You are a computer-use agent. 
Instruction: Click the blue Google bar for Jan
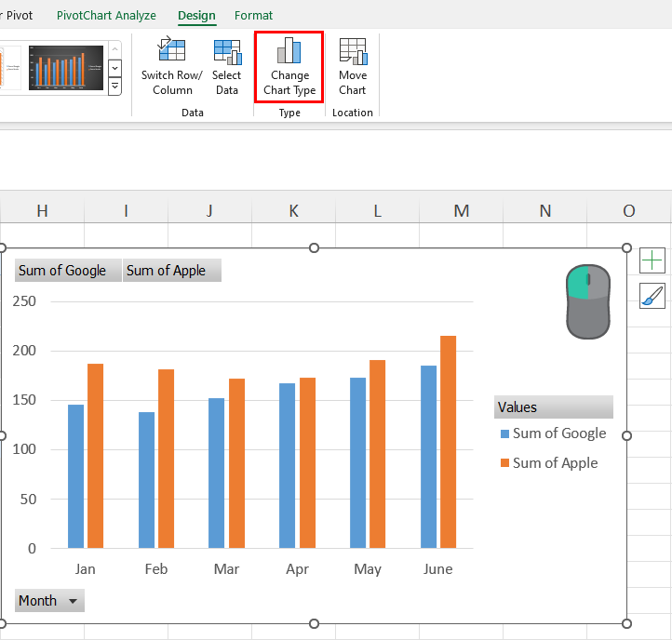(76, 476)
